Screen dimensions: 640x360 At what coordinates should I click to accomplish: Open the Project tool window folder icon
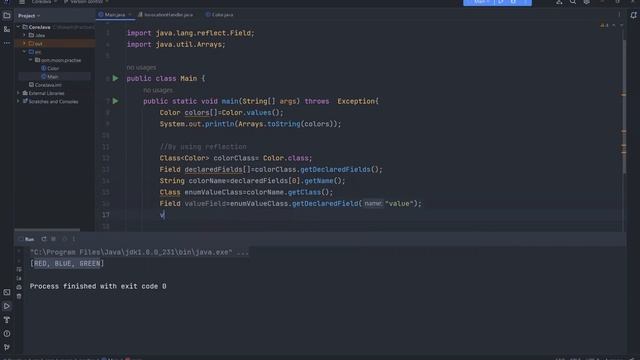pos(7,16)
